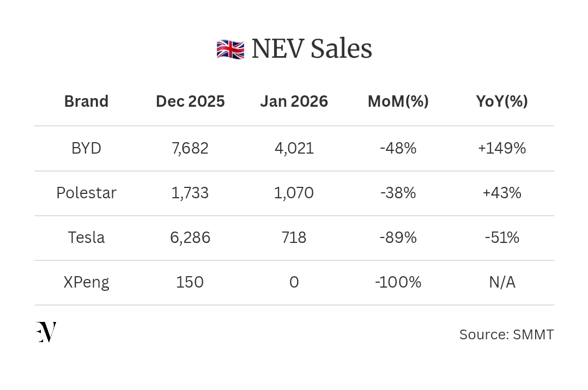
Task: Click BYD's +149% YoY value
Action: coord(502,148)
